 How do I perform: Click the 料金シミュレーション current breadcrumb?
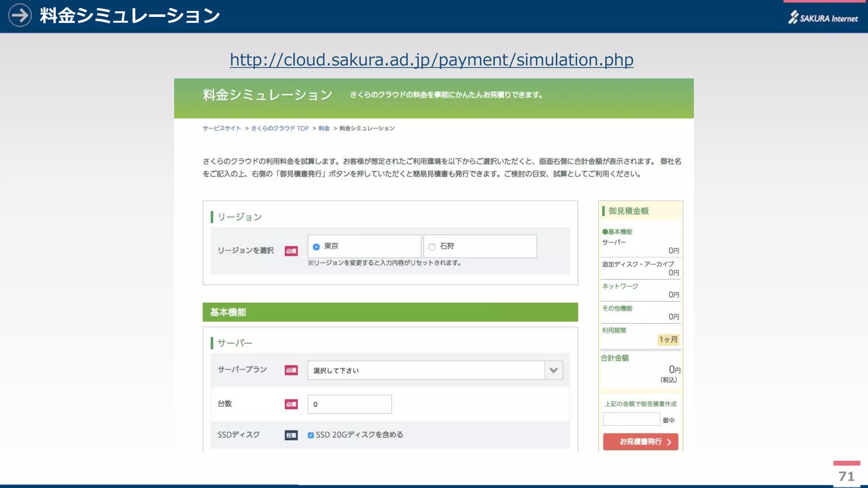click(x=367, y=128)
